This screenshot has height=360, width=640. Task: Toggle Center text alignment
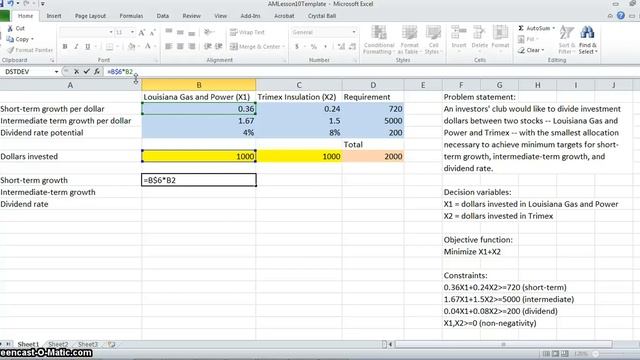pyautogui.click(x=180, y=47)
